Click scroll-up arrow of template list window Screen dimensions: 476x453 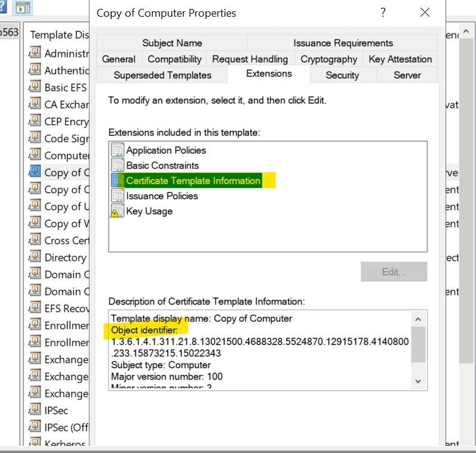tap(466, 31)
